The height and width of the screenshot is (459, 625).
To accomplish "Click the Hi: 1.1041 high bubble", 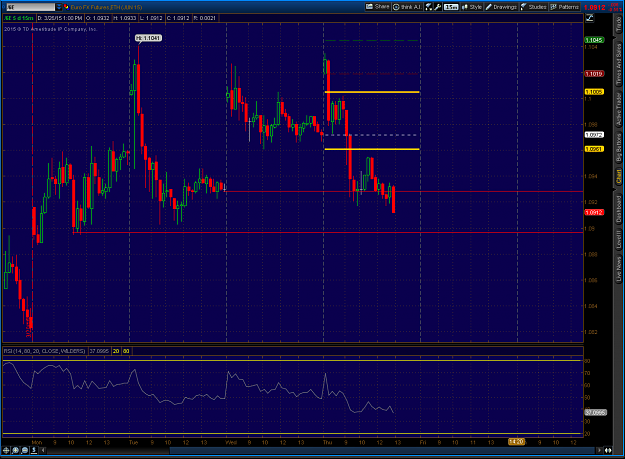I will 148,38.
